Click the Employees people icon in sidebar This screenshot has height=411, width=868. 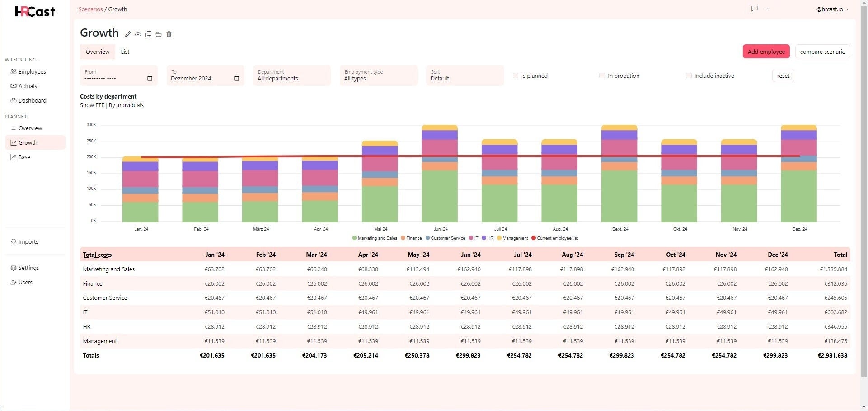pyautogui.click(x=14, y=71)
